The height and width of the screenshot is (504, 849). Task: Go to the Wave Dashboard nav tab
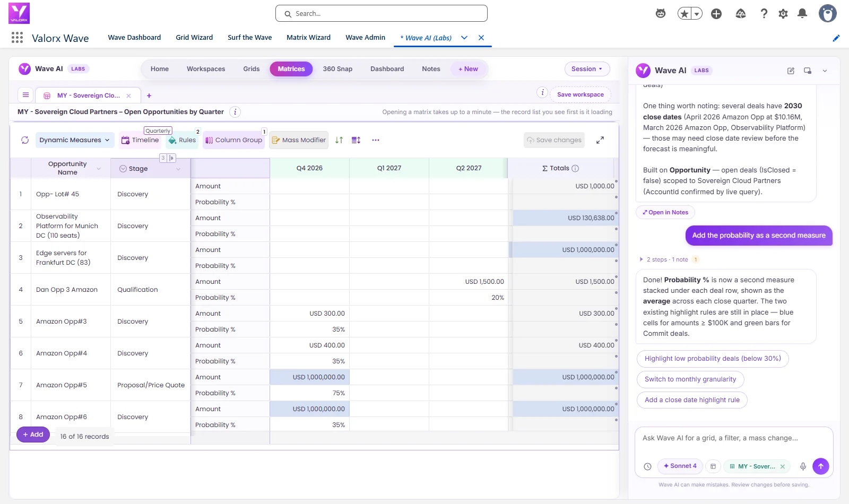tap(134, 38)
